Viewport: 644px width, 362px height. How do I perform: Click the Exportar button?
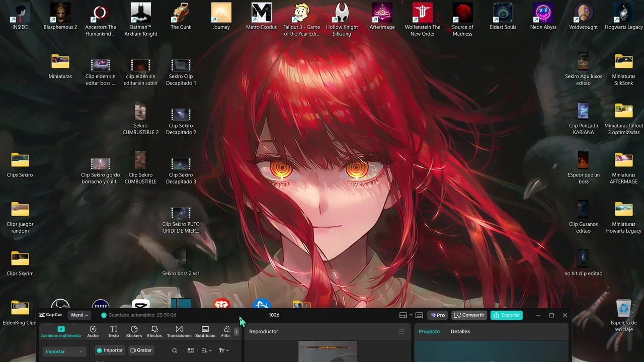click(507, 315)
